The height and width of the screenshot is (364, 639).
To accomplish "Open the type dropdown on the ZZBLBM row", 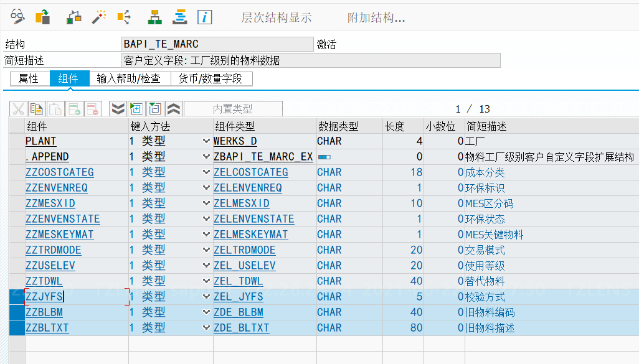I will [207, 312].
